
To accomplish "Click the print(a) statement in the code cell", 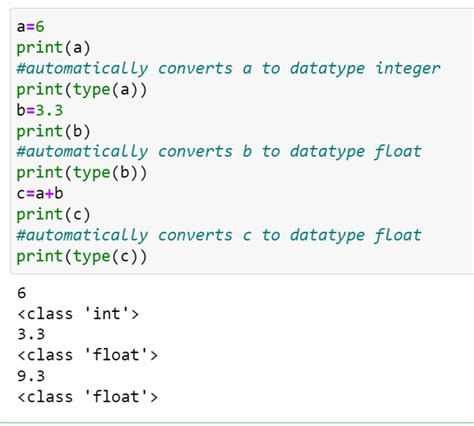I will 53,48.
